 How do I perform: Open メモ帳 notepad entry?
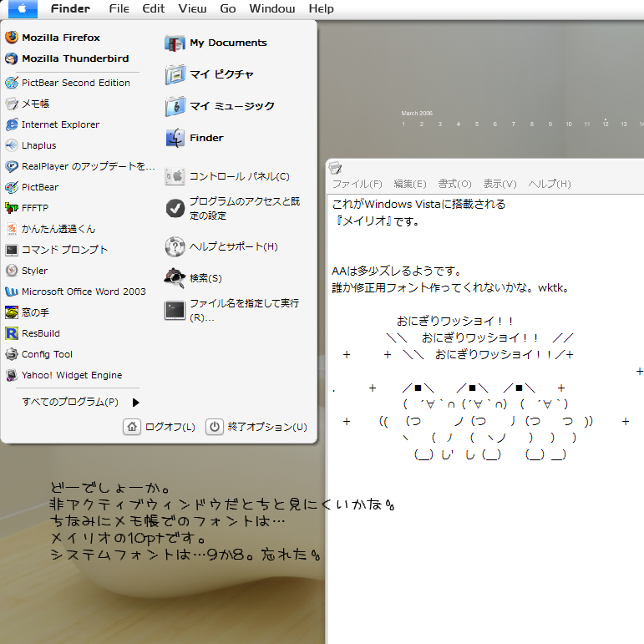[27, 104]
